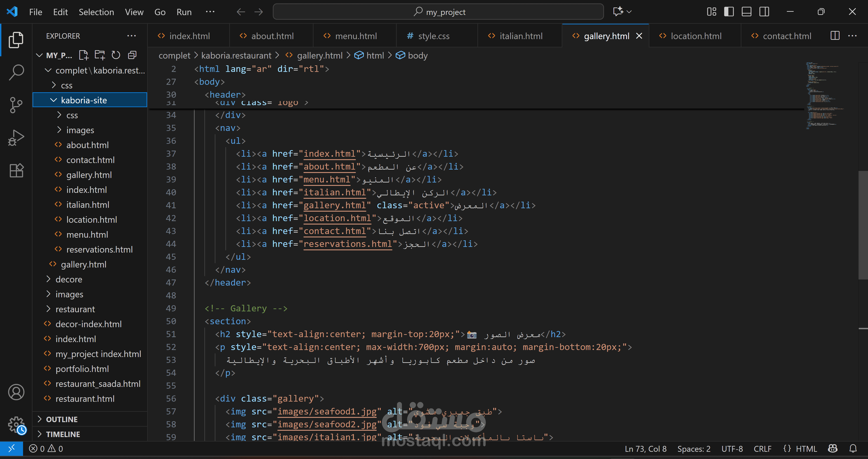Toggle the bottom panel layout button
Viewport: 868px width, 459px height.
[x=746, y=12]
